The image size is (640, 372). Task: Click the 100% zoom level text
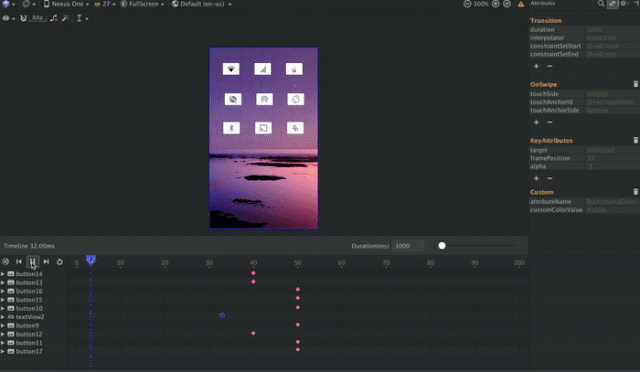[481, 4]
